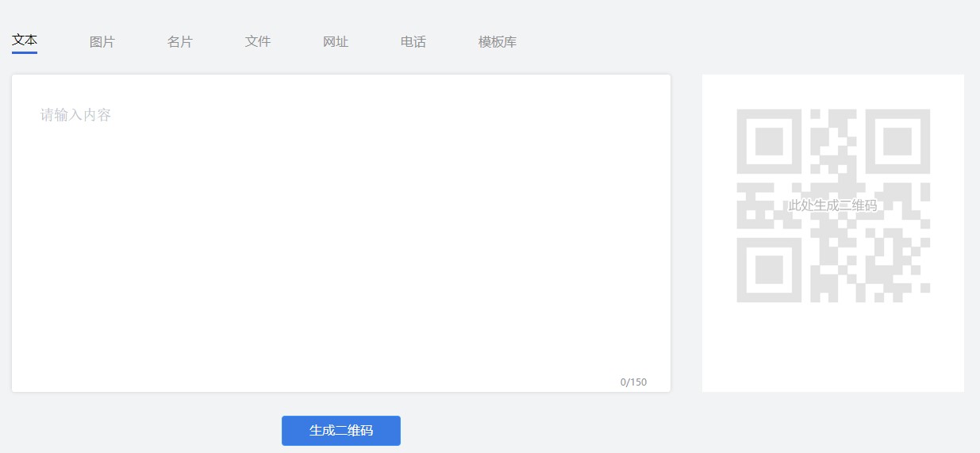The width and height of the screenshot is (980, 453).
Task: Click the 0/150 character counter
Action: coord(633,382)
